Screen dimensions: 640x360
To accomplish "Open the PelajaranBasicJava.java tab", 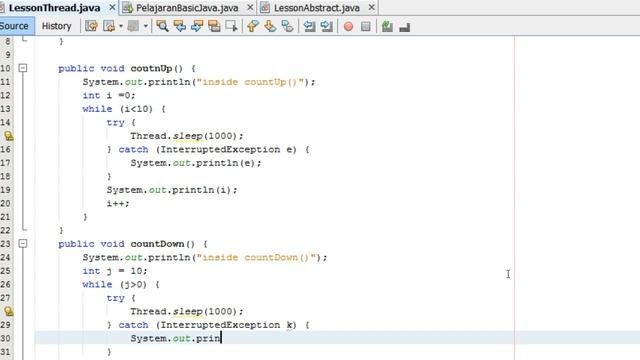I will pyautogui.click(x=187, y=8).
